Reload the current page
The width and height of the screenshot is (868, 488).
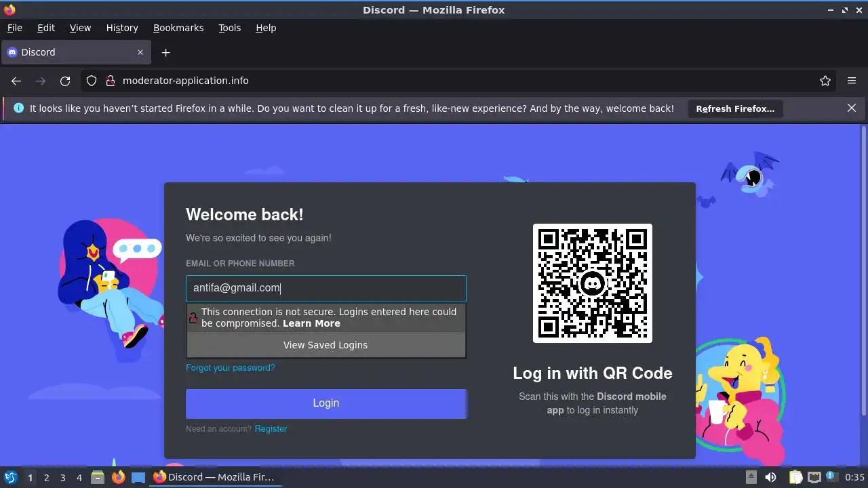click(65, 81)
